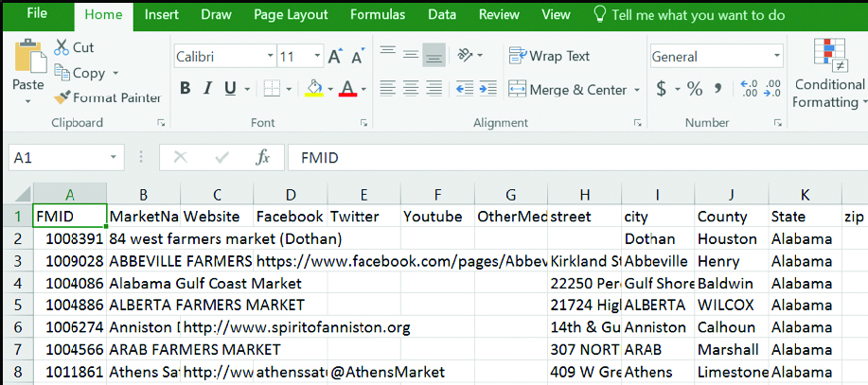Align text left
868x385 pixels.
click(x=387, y=87)
